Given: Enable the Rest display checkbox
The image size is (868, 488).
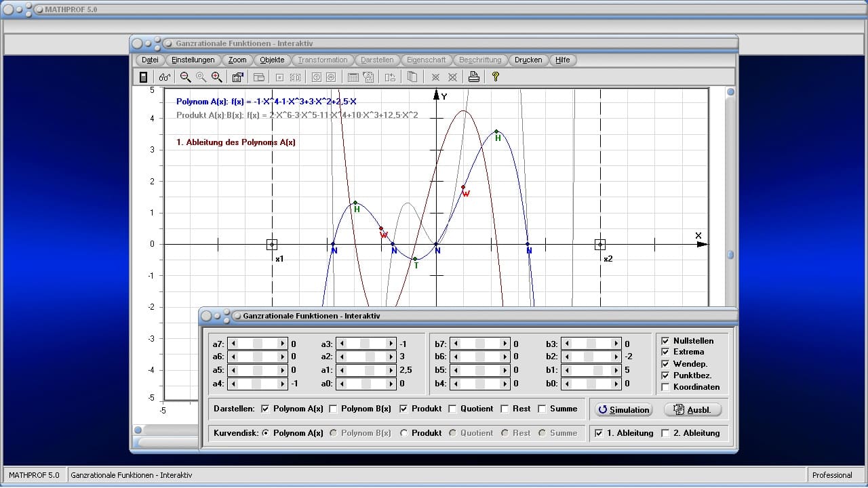Looking at the screenshot, I should pyautogui.click(x=505, y=409).
